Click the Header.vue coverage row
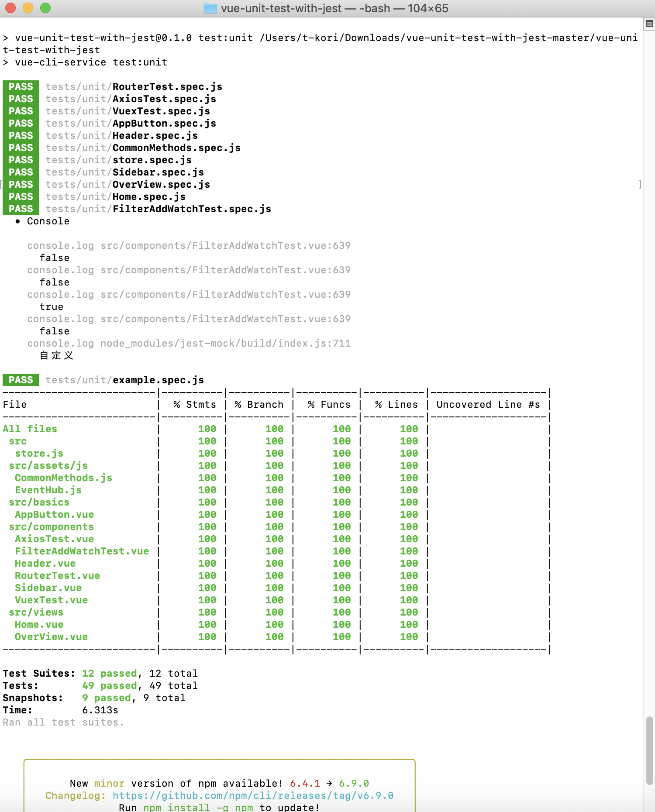 pos(276,563)
